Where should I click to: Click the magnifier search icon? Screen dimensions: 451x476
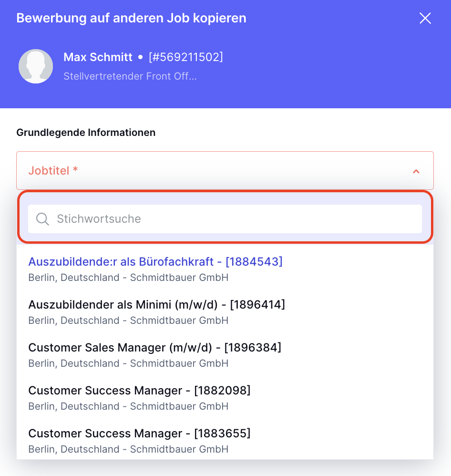click(42, 219)
